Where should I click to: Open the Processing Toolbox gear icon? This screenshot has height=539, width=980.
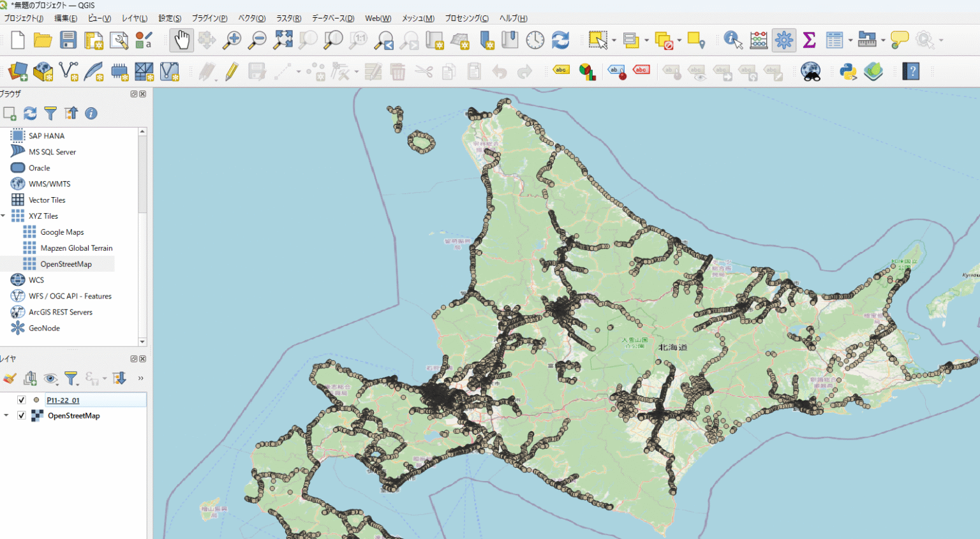point(783,40)
